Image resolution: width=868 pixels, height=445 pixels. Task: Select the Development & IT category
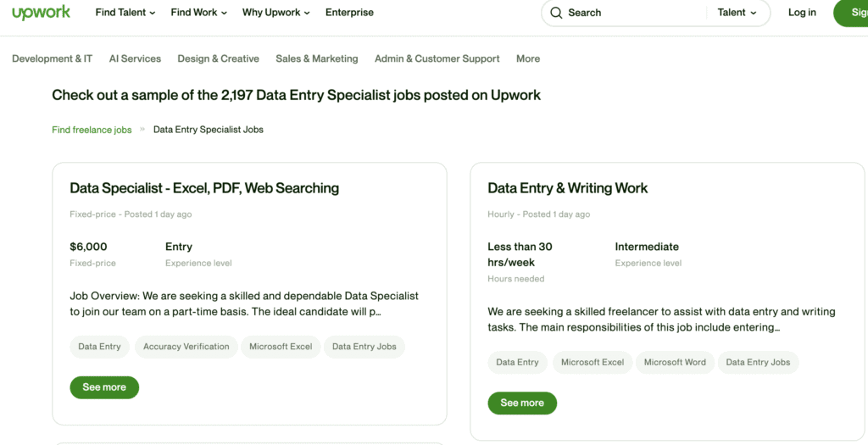53,58
